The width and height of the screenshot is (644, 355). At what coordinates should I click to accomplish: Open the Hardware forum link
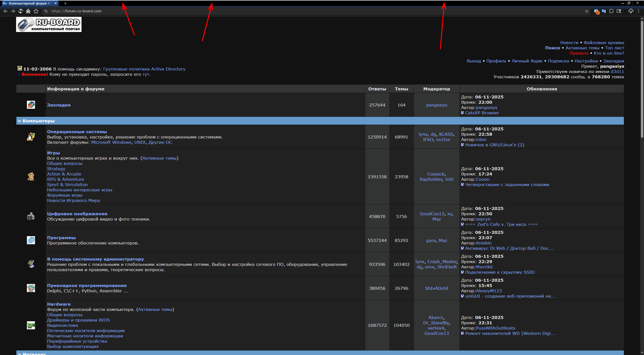[x=59, y=304]
